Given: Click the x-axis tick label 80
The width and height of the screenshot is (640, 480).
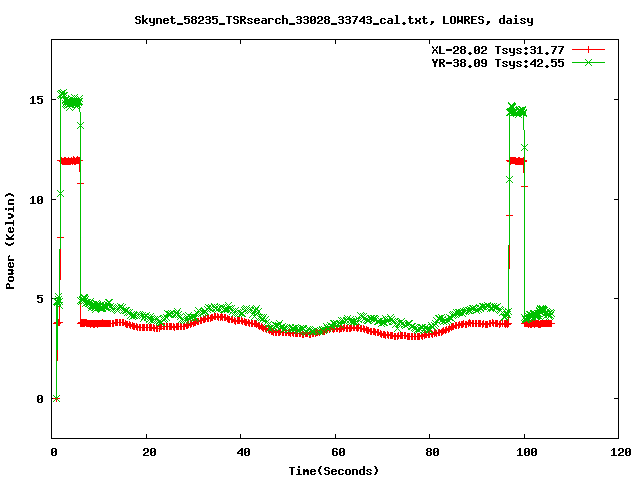Looking at the screenshot, I should [432, 452].
